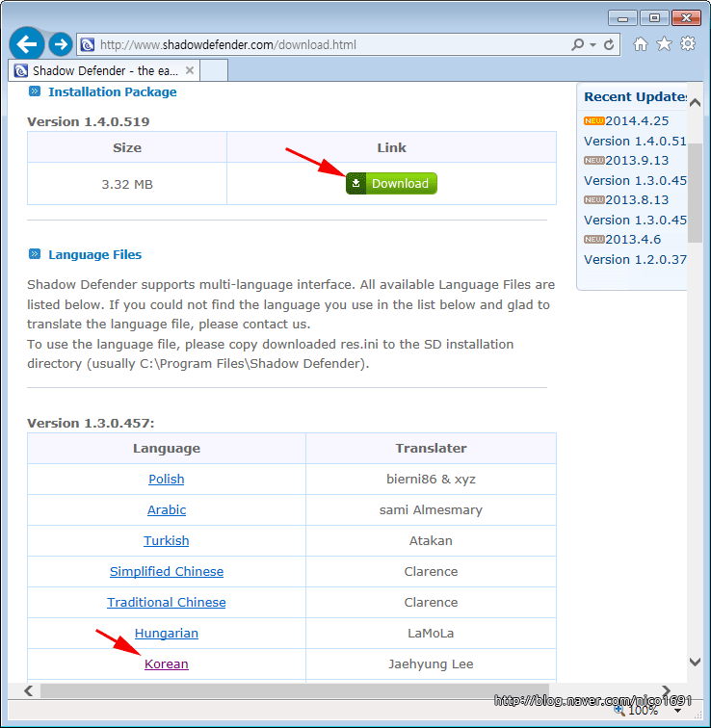Click the Version 1.4.0.519 heading

coord(89,121)
